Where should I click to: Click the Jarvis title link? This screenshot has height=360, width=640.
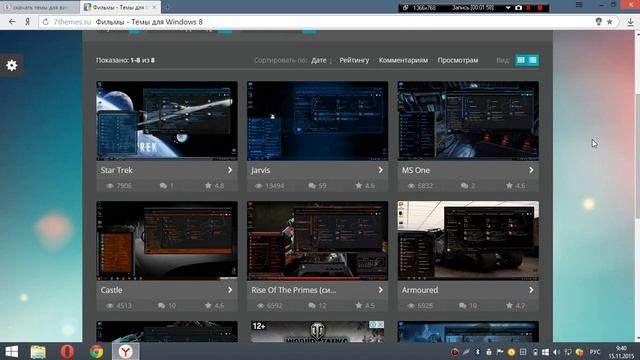click(260, 170)
